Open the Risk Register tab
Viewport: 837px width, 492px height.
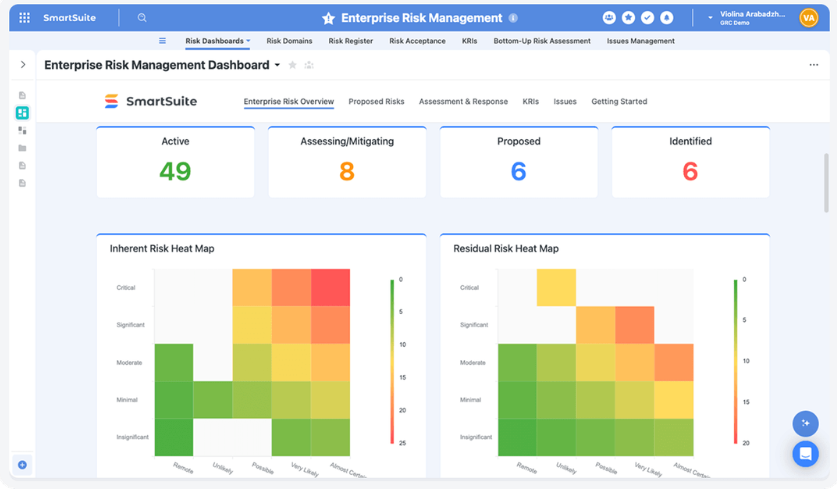coord(351,41)
